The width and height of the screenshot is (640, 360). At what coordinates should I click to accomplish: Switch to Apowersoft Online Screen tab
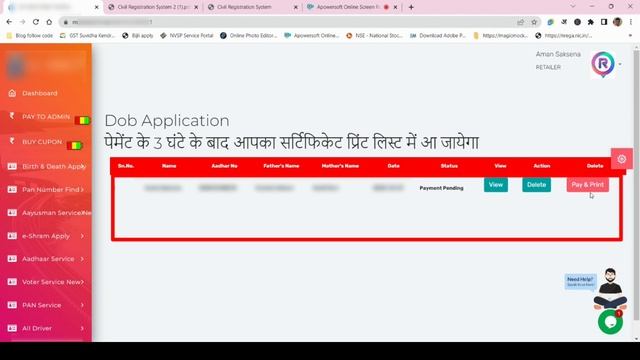pos(352,7)
